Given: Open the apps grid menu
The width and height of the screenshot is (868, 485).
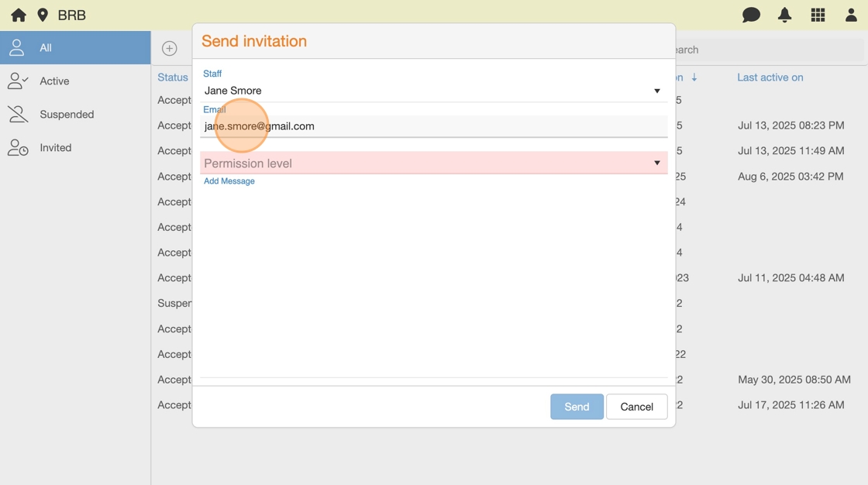Looking at the screenshot, I should (x=818, y=15).
